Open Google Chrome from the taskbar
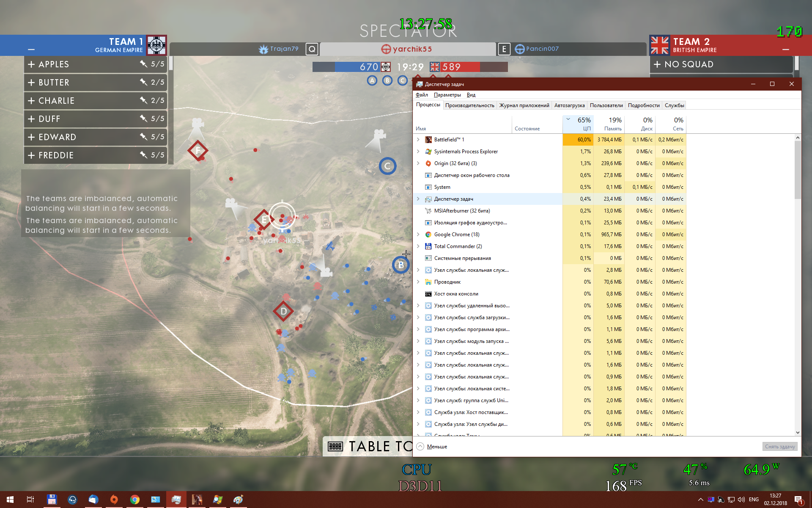This screenshot has height=508, width=812. pyautogui.click(x=135, y=500)
